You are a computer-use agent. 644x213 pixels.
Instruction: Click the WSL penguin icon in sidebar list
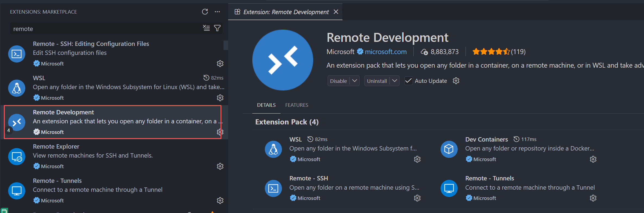click(17, 88)
